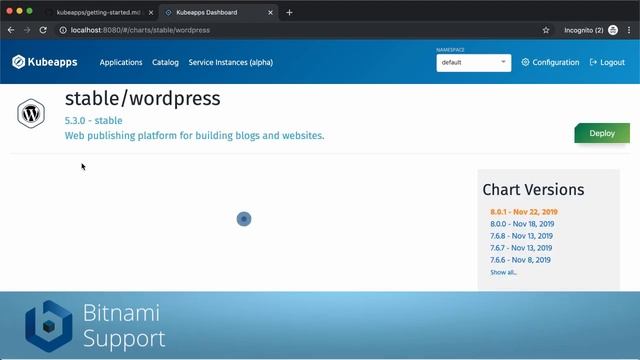
Task: Click the Deploy button
Action: pyautogui.click(x=602, y=133)
